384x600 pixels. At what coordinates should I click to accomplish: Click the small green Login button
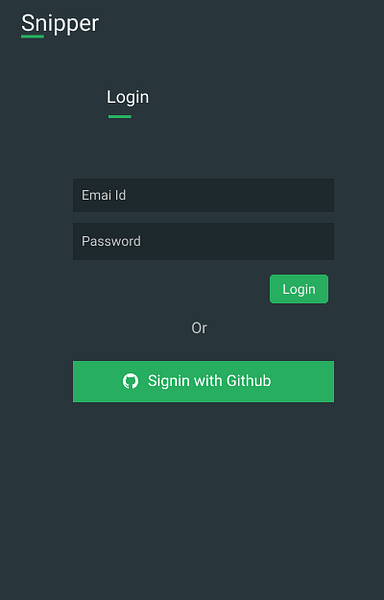[x=299, y=289]
